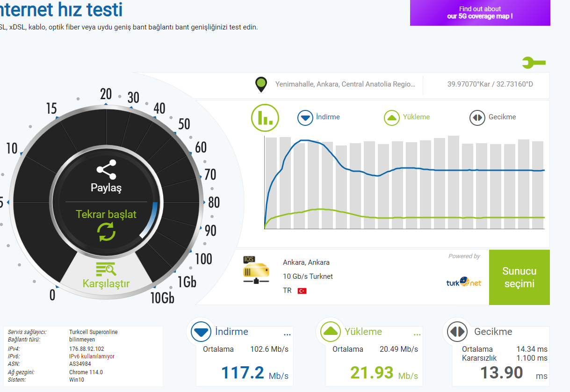Toggle the Yükleme graph legend icon
Image resolution: width=570 pixels, height=392 pixels.
[392, 117]
